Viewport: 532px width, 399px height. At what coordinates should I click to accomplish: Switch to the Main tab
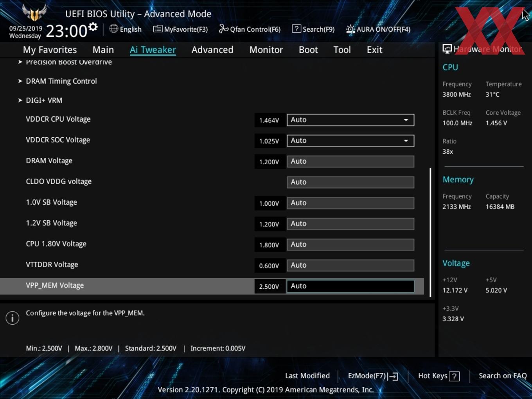103,50
